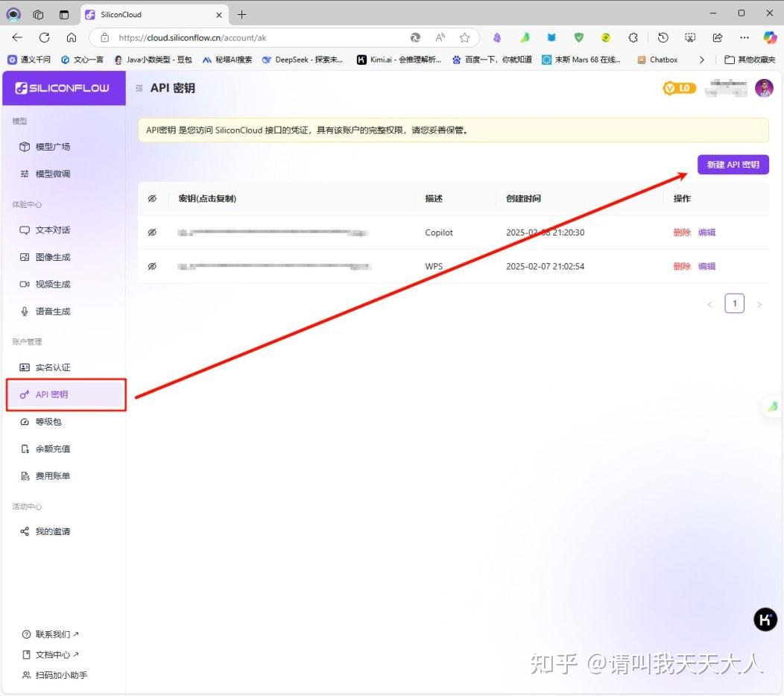Show the WPS key with its eye icon

(x=153, y=266)
